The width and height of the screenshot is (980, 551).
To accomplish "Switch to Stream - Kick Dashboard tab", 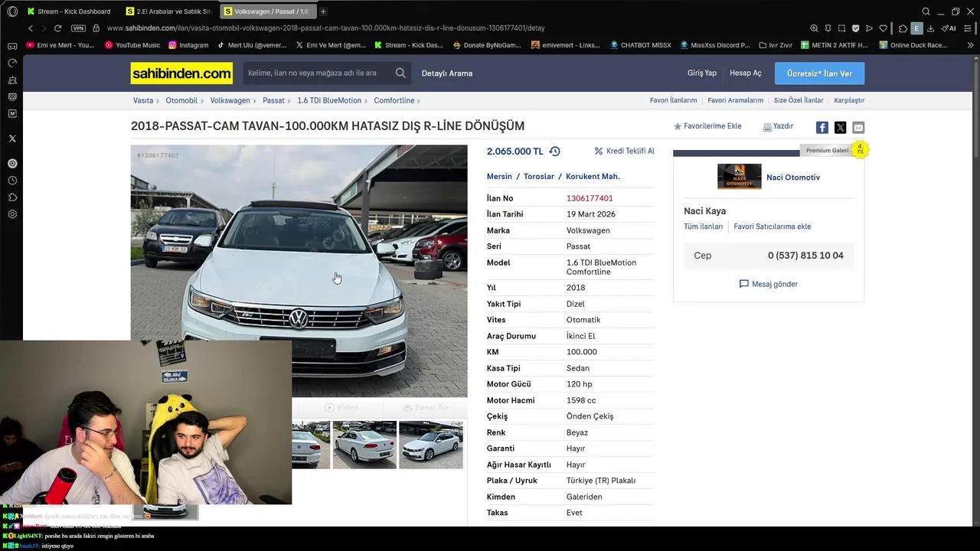I will (x=70, y=11).
